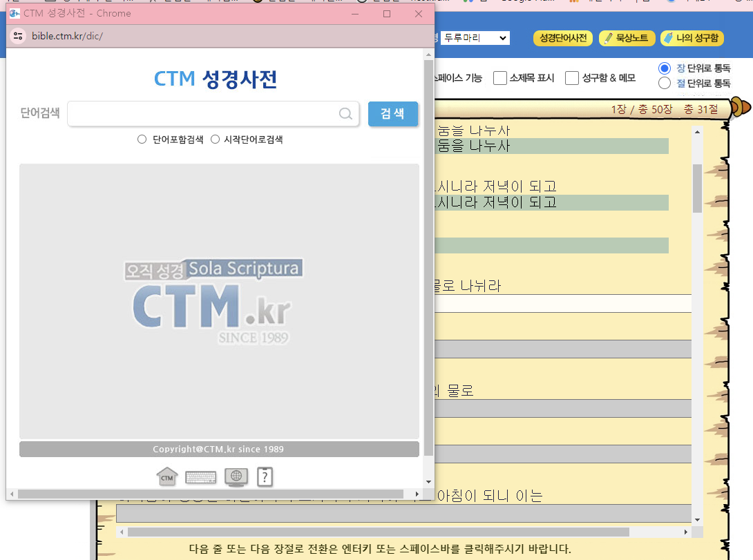
Task: Click scroll text area up arrow in main window
Action: (x=697, y=131)
